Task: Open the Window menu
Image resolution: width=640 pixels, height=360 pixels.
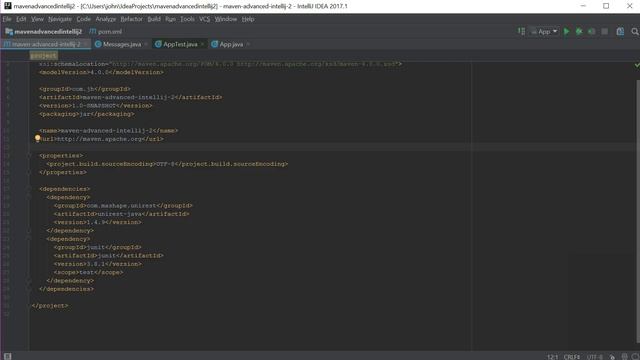Action: click(226, 19)
